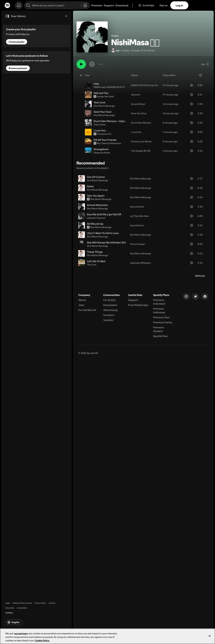The image size is (215, 644).
Task: Open the Jobs footer link
Action: point(81,305)
